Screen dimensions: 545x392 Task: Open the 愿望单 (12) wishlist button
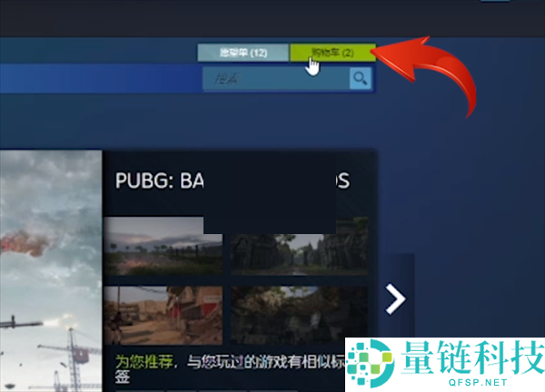(243, 53)
